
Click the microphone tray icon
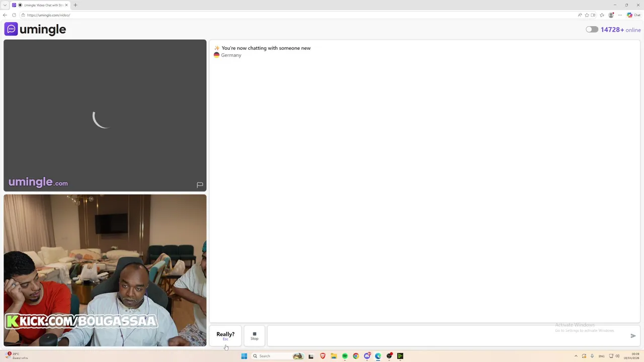(x=592, y=356)
